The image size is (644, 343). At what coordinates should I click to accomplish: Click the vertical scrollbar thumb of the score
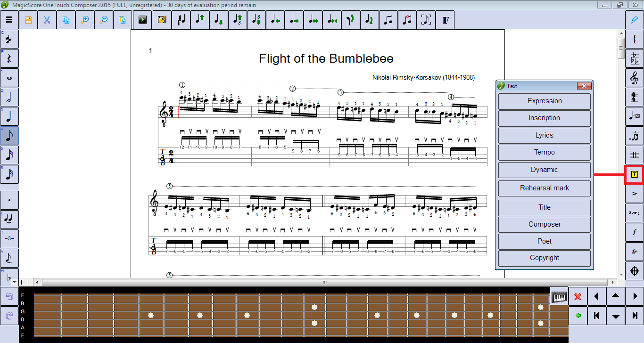pos(621,48)
